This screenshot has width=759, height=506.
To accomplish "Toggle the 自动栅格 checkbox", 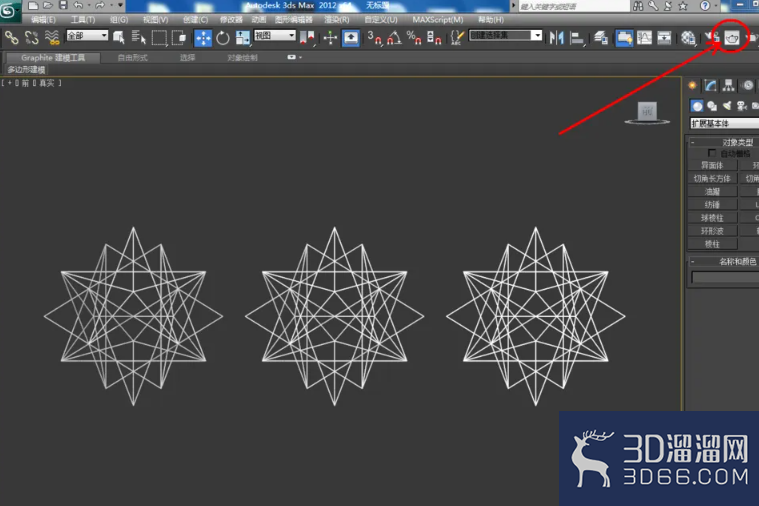I will (x=712, y=153).
